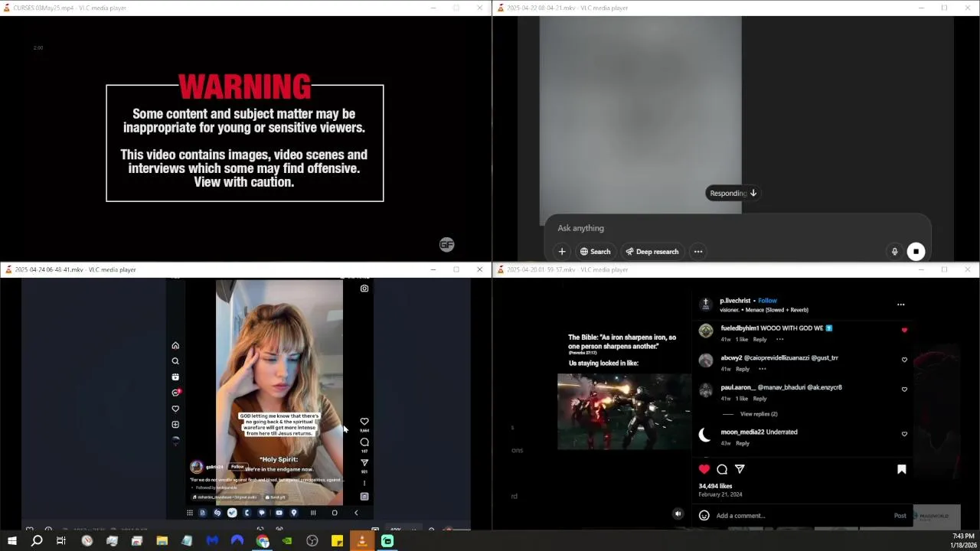980x551 pixels.
Task: Click the emoji picker beside Add a comment
Action: [704, 516]
